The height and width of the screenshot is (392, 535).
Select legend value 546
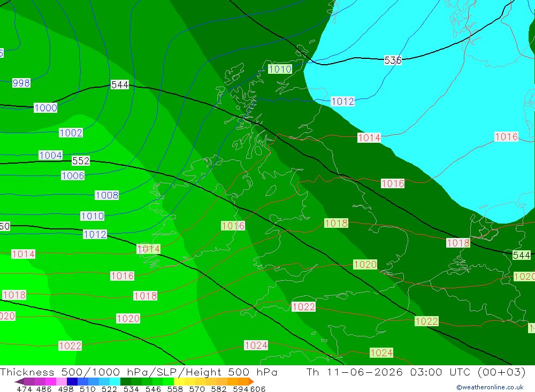[153, 389]
